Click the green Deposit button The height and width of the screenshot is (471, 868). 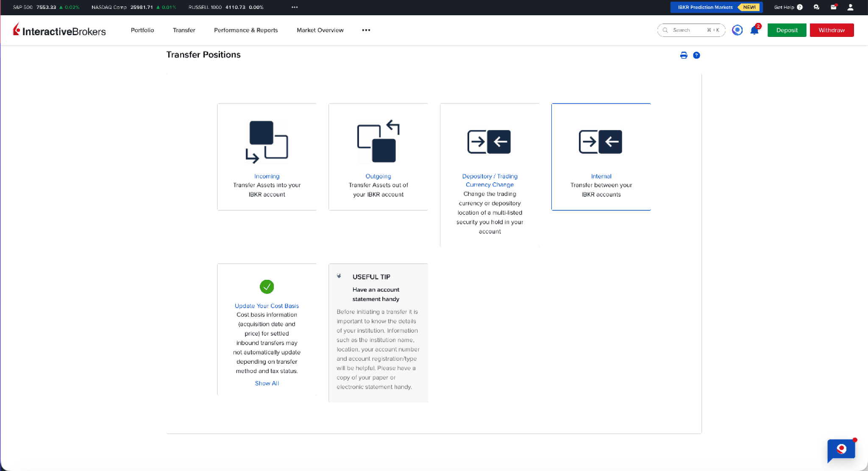click(787, 30)
